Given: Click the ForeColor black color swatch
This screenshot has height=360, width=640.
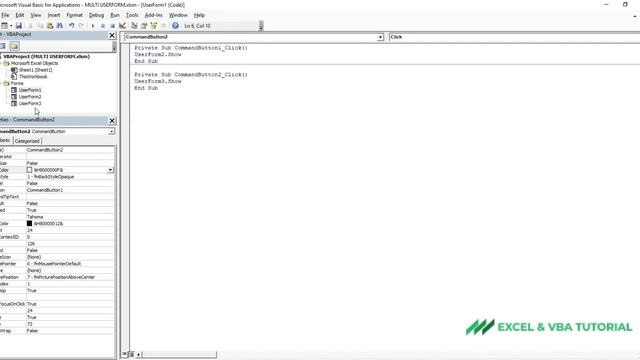Looking at the screenshot, I should (29, 223).
